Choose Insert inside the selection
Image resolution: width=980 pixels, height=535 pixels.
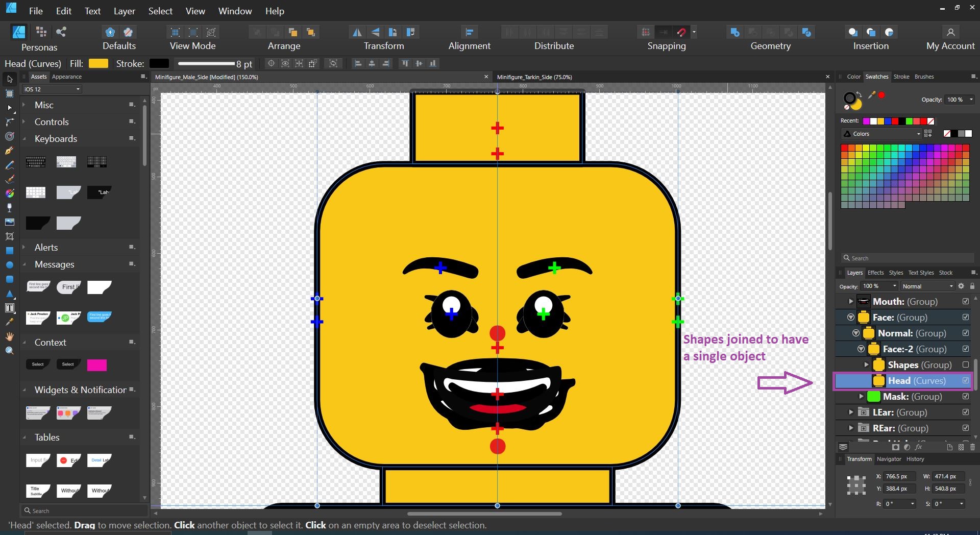pos(889,32)
